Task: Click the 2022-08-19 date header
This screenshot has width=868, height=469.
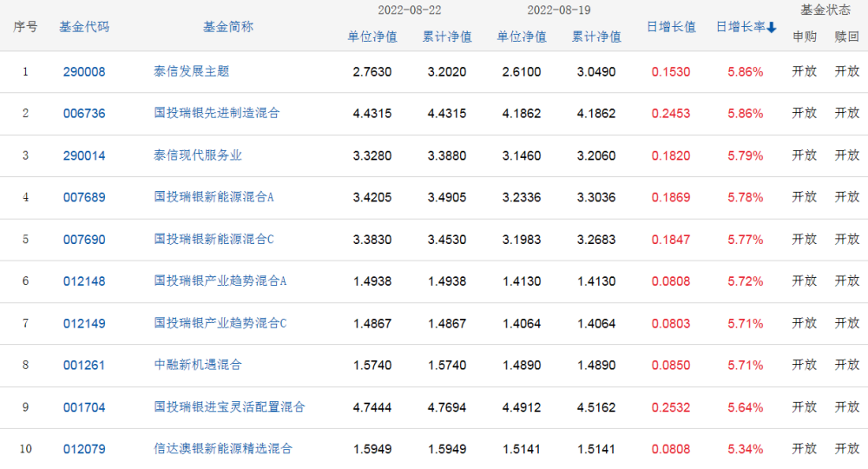Action: (559, 10)
